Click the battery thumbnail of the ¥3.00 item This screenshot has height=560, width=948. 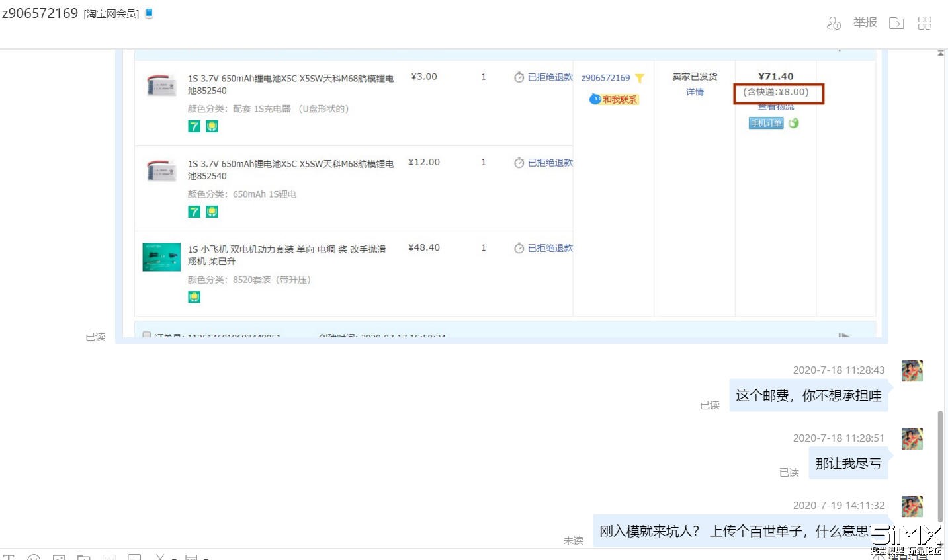click(x=161, y=86)
